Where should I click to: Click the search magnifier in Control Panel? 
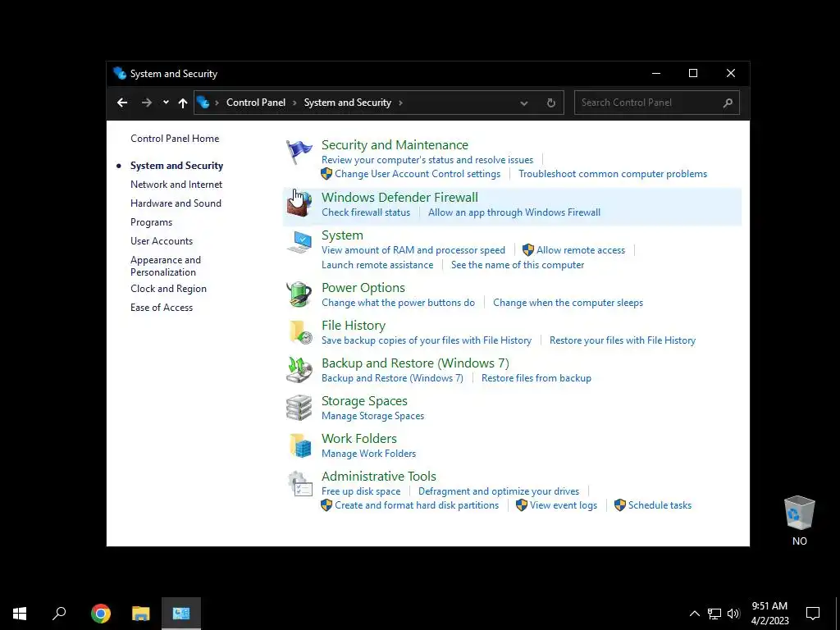[x=728, y=103]
